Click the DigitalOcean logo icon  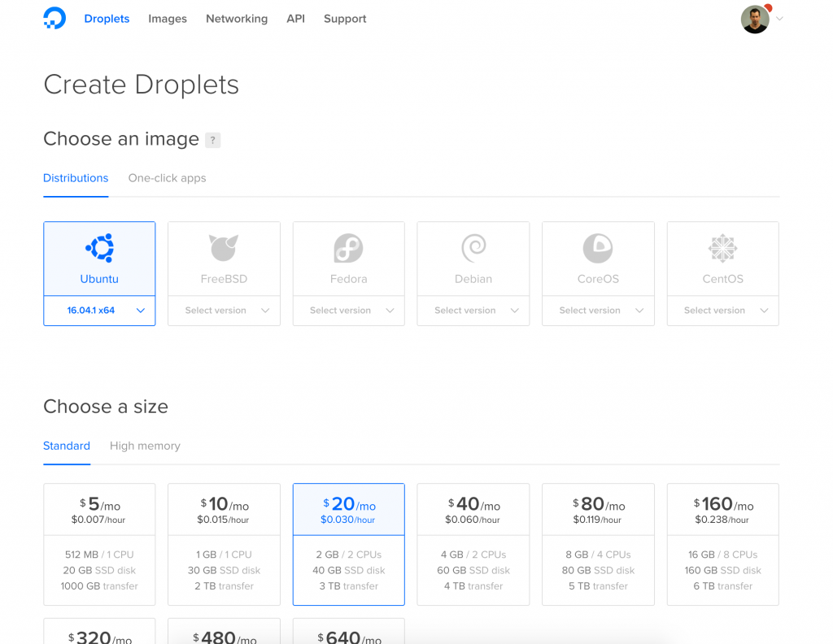(55, 18)
